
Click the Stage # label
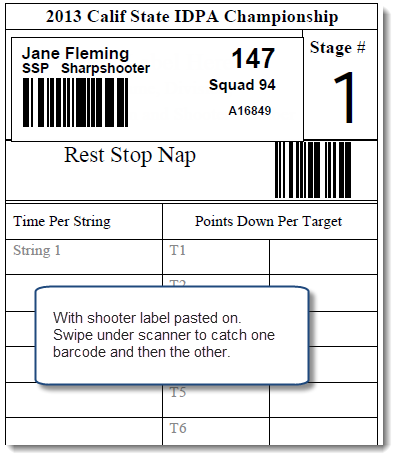coord(338,47)
